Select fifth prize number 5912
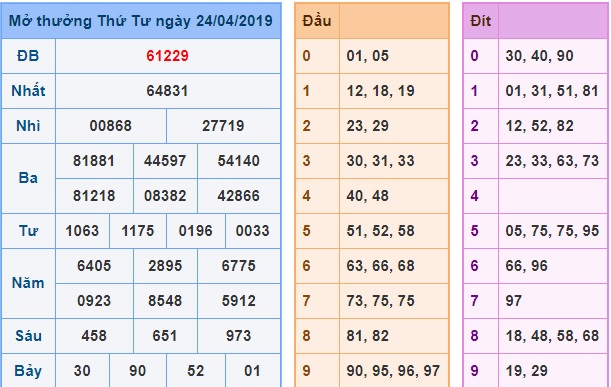 238,301
